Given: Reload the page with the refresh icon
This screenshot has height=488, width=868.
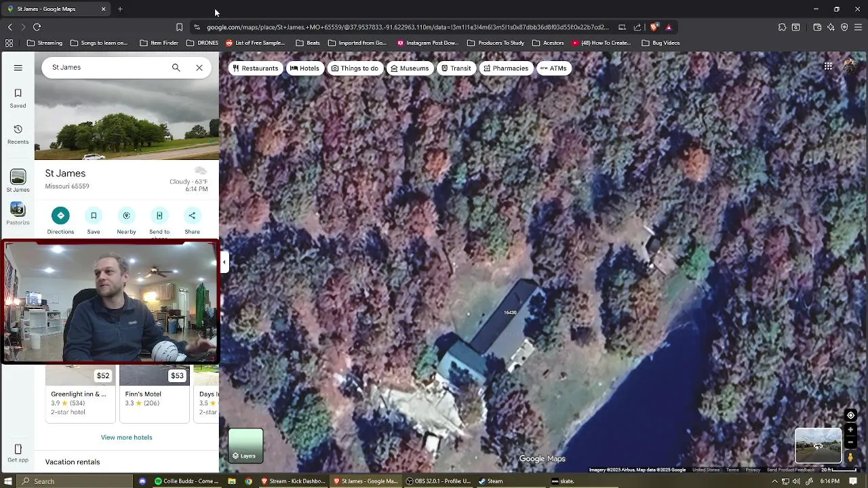Looking at the screenshot, I should 37,27.
